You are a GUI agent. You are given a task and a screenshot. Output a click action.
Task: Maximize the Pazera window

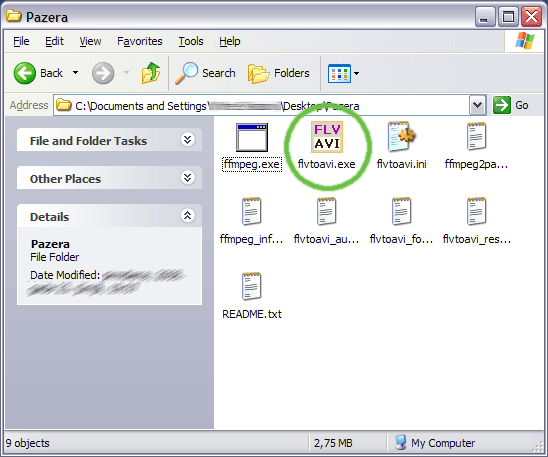point(508,16)
